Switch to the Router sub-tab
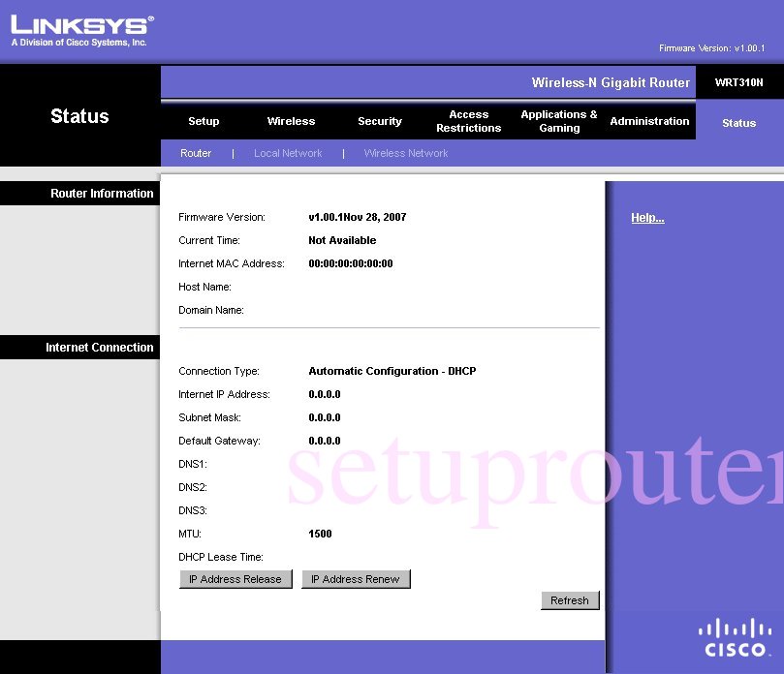Viewport: 784px width, 674px height. [195, 153]
